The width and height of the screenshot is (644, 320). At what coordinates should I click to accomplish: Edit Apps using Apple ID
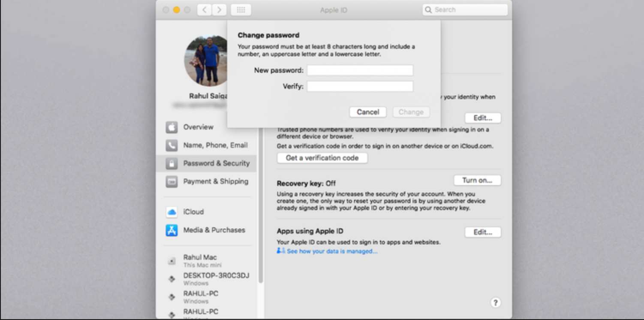[x=482, y=232]
